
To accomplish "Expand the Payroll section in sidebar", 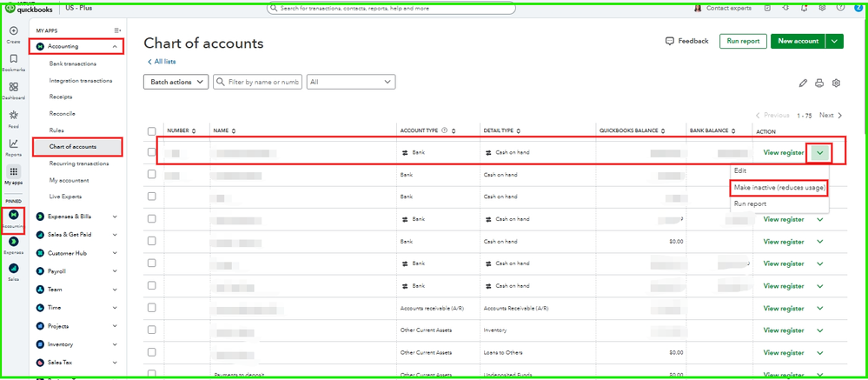I will (x=115, y=271).
